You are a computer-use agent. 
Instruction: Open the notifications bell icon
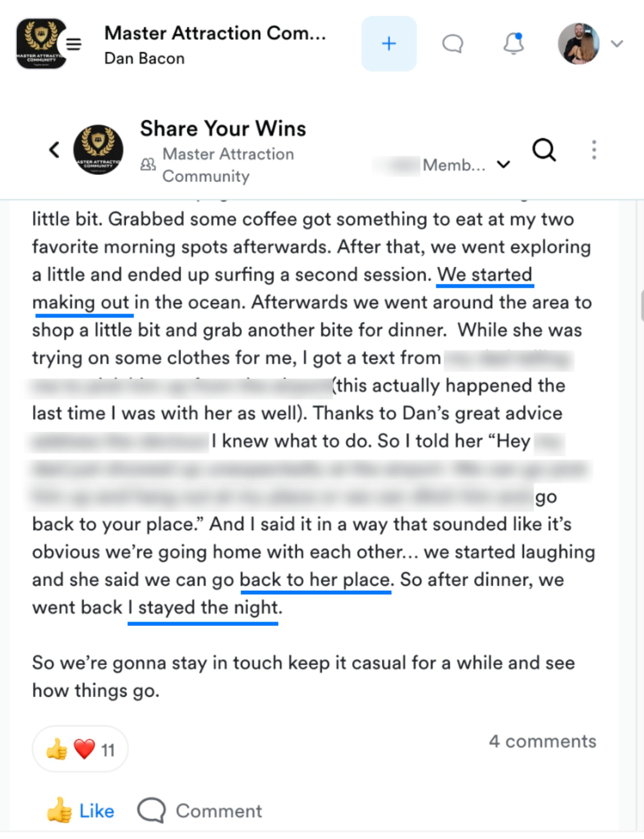coord(514,44)
